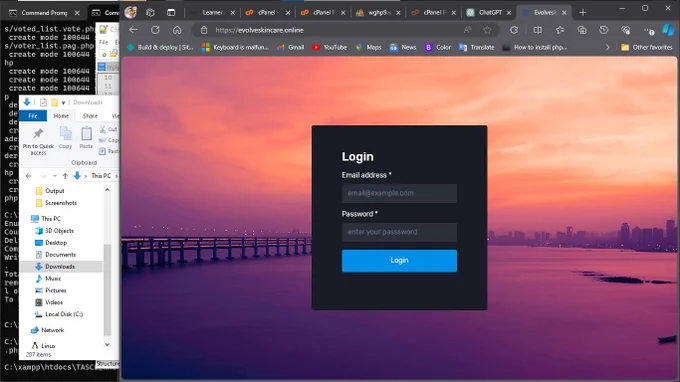Screen dimensions: 680x382
Task: Open Maps bookmark
Action: [x=368, y=47]
